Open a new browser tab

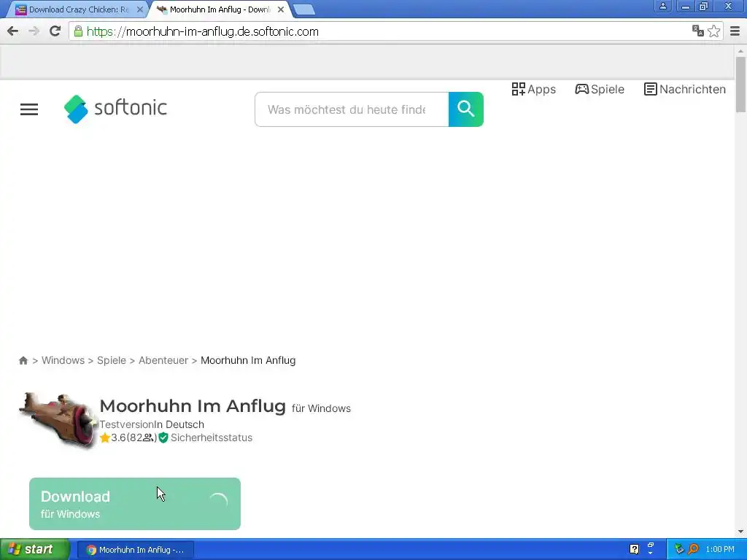pos(303,9)
